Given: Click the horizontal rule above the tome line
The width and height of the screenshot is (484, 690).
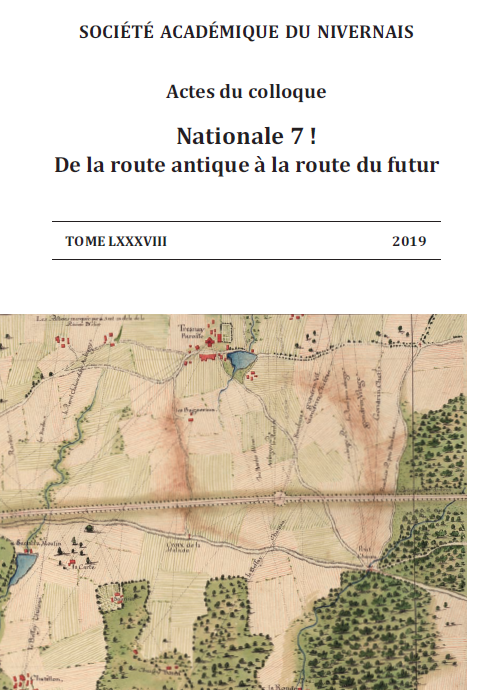Looking at the screenshot, I should [x=246, y=221].
